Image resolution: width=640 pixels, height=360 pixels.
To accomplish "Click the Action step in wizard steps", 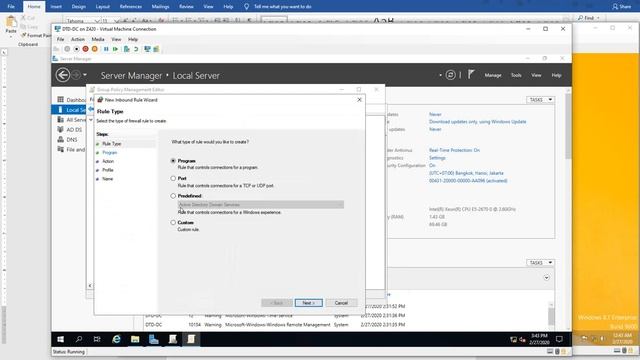I will click(x=108, y=161).
